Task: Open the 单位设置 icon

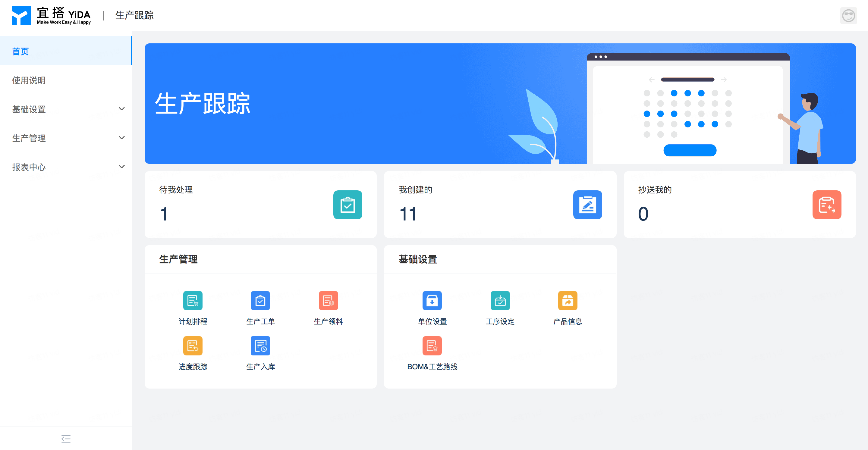Action: coord(432,300)
